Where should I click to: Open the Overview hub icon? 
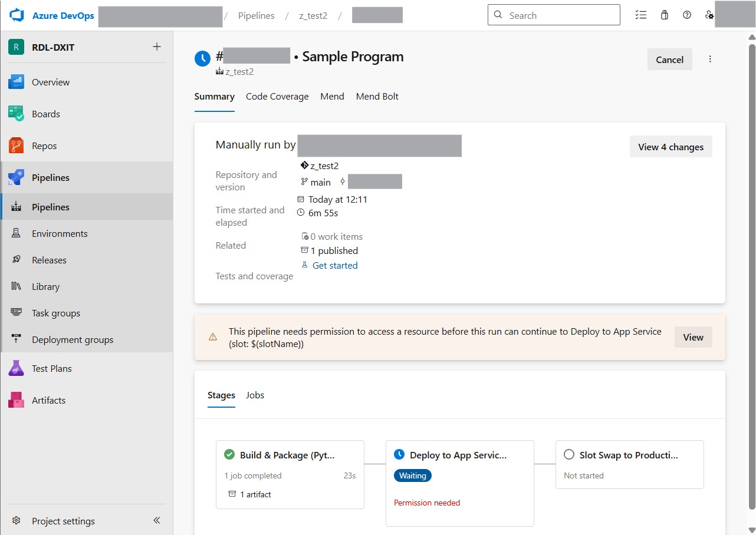click(16, 82)
